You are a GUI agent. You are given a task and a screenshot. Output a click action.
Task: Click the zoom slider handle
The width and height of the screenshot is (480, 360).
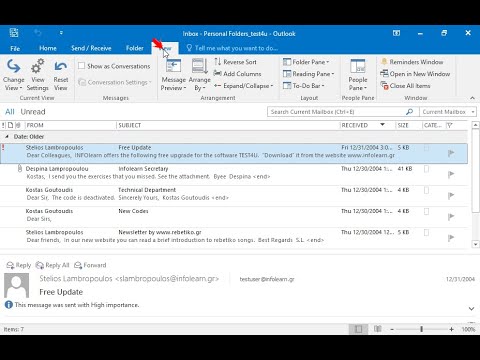pos(421,329)
